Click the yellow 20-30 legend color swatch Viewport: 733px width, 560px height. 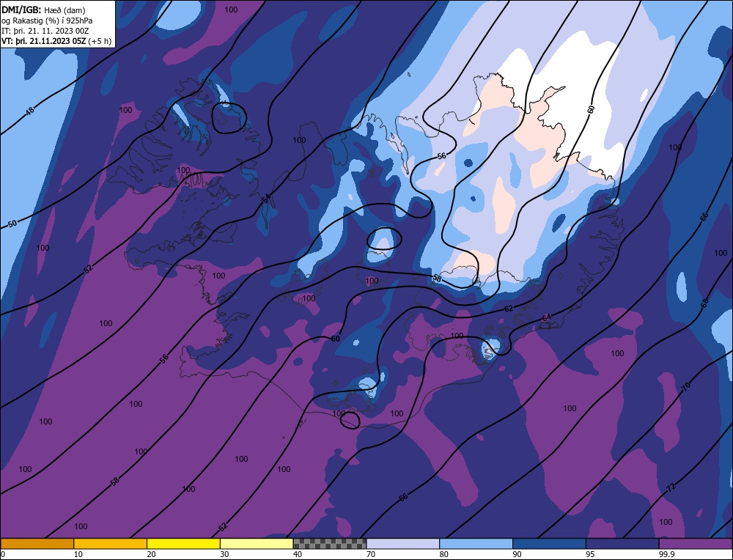coord(183,543)
